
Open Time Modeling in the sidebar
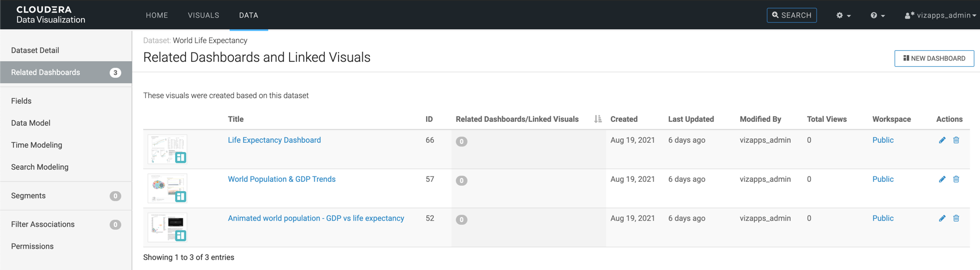tap(36, 145)
